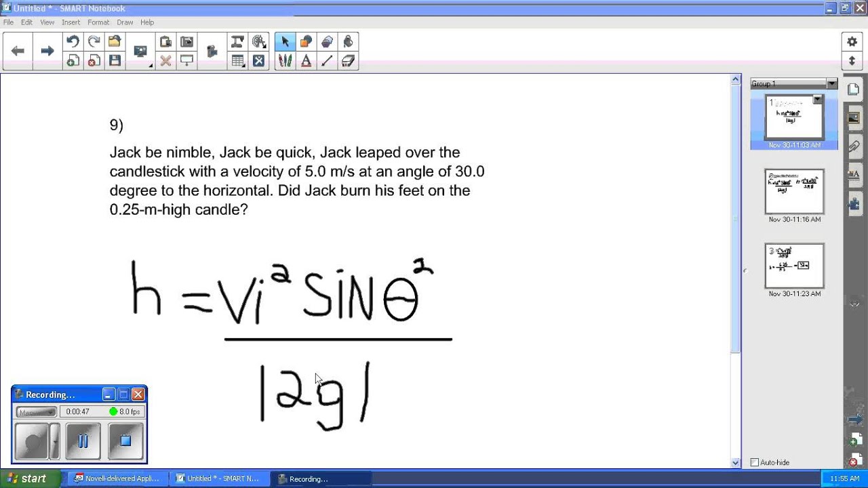Viewport: 868px width, 488px height.
Task: Toggle the Auto-hide checkbox
Action: pos(755,462)
